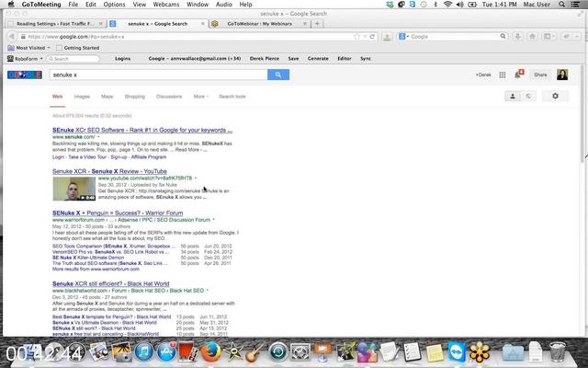Open TeamViewer in the Dock

click(x=457, y=352)
